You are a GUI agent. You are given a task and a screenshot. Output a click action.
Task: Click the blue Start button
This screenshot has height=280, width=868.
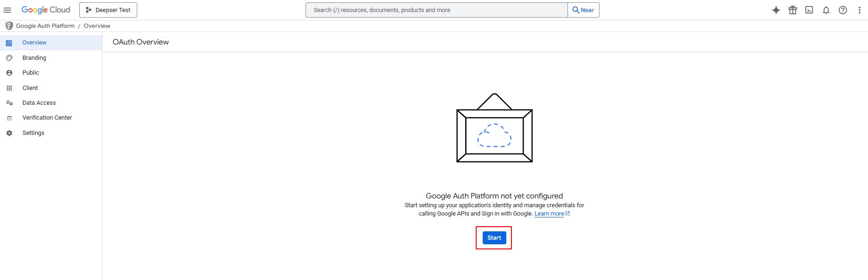(x=494, y=238)
